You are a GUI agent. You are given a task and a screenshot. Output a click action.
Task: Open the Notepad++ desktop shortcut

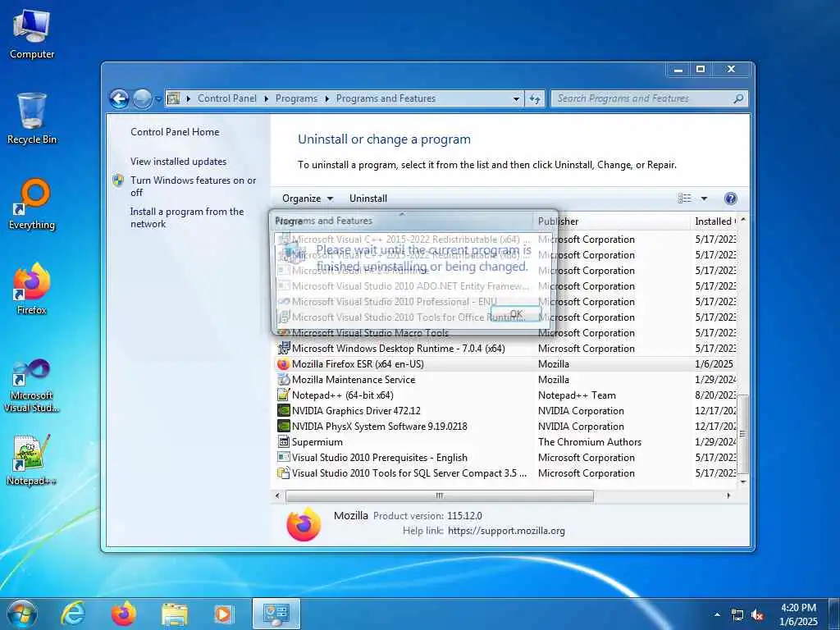click(x=32, y=459)
